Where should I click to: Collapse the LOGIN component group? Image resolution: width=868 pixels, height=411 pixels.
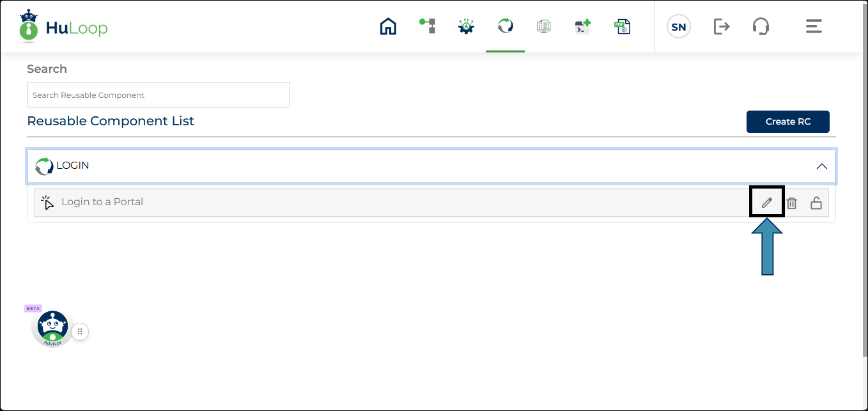coord(822,166)
